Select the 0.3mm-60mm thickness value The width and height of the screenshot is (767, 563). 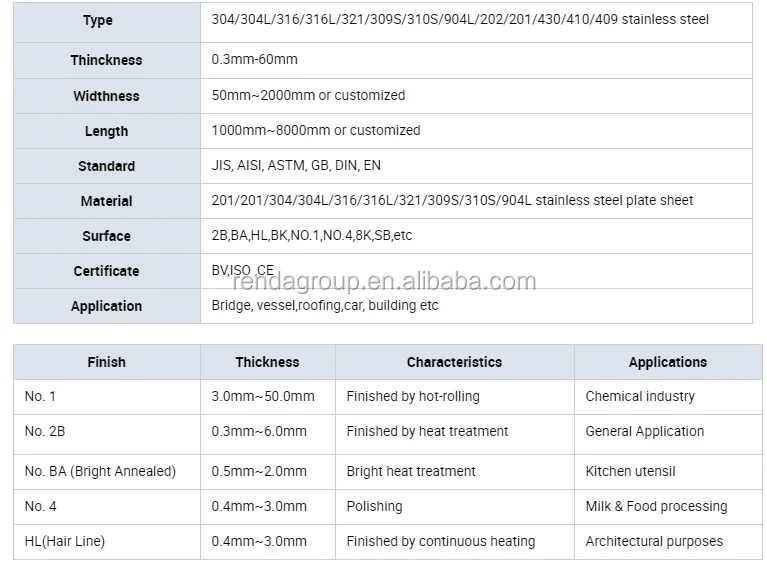pos(254,59)
